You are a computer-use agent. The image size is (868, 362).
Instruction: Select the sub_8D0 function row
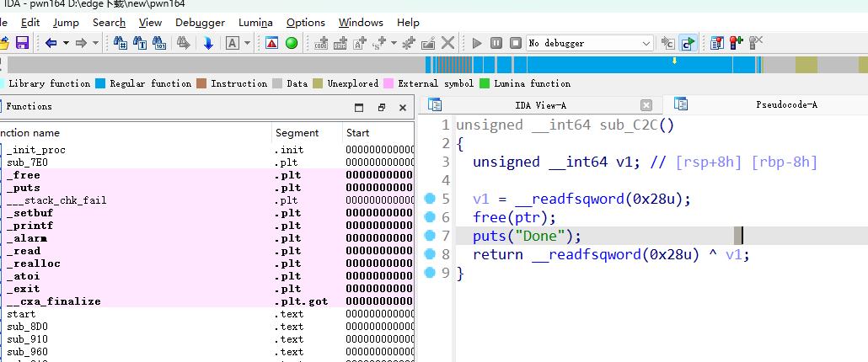207,327
